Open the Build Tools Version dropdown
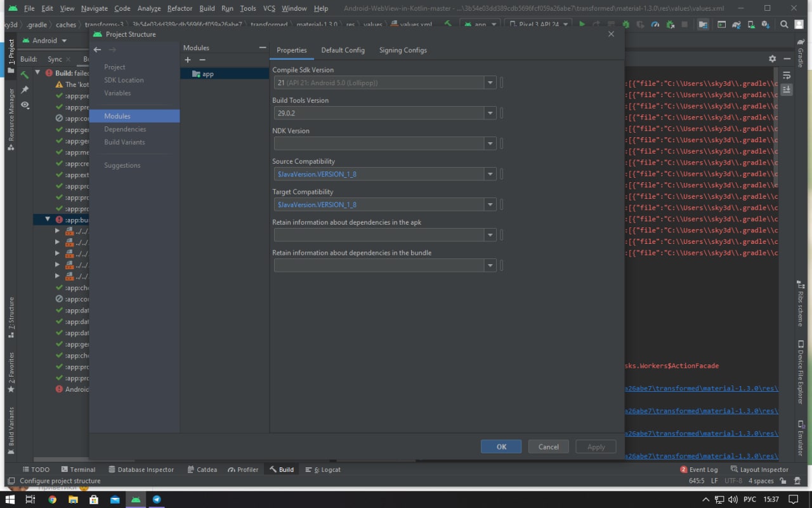The image size is (812, 508). tap(490, 113)
